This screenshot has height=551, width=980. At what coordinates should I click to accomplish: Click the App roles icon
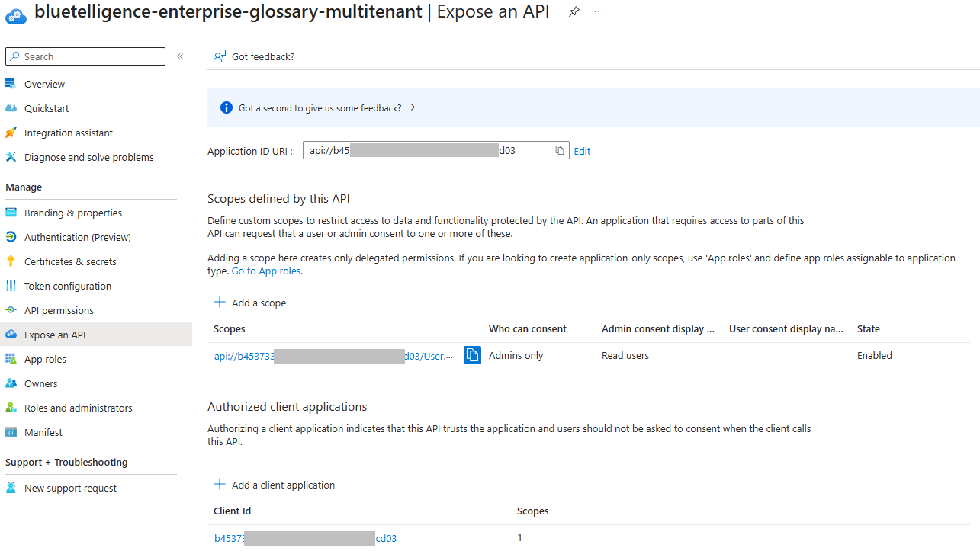click(11, 359)
